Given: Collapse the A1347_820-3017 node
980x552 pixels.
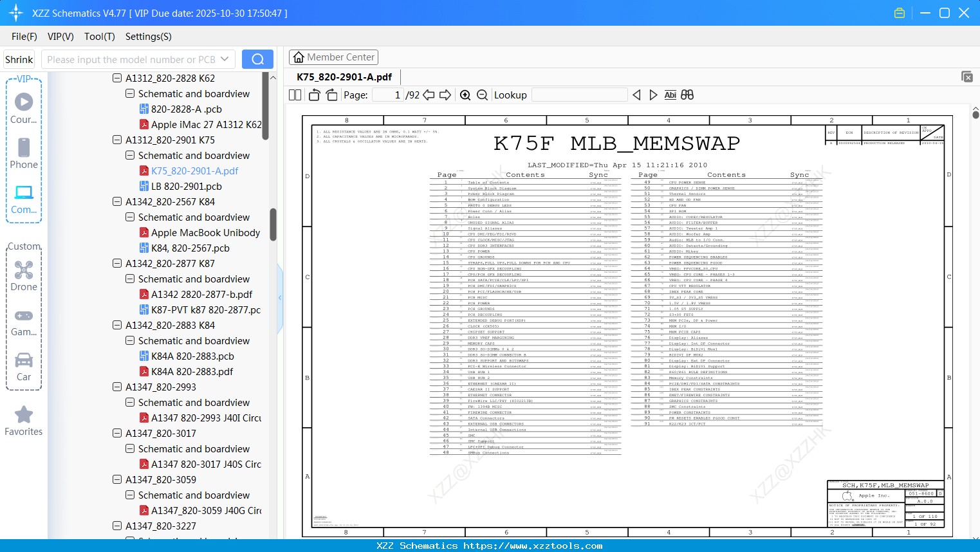Looking at the screenshot, I should [117, 433].
